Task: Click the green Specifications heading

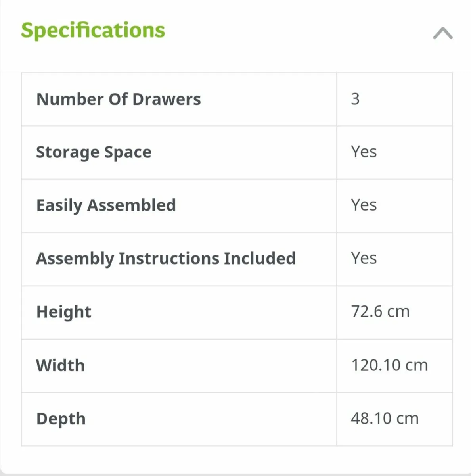Action: tap(93, 31)
